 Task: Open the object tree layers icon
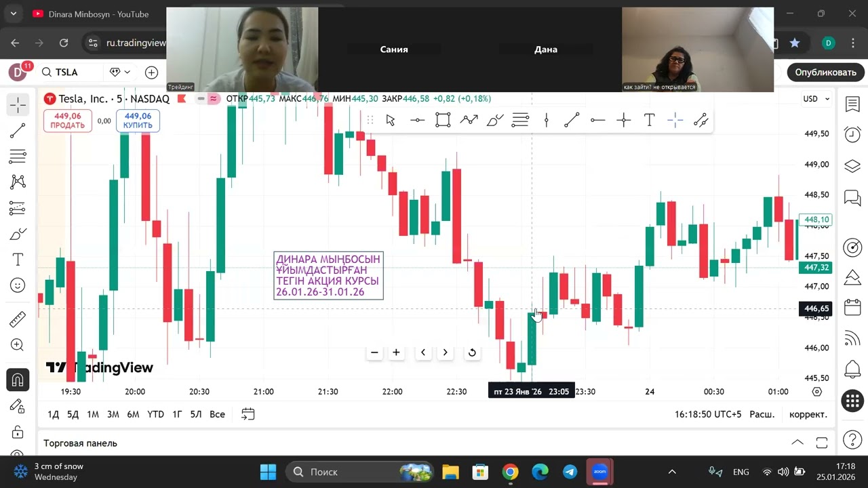coord(852,166)
